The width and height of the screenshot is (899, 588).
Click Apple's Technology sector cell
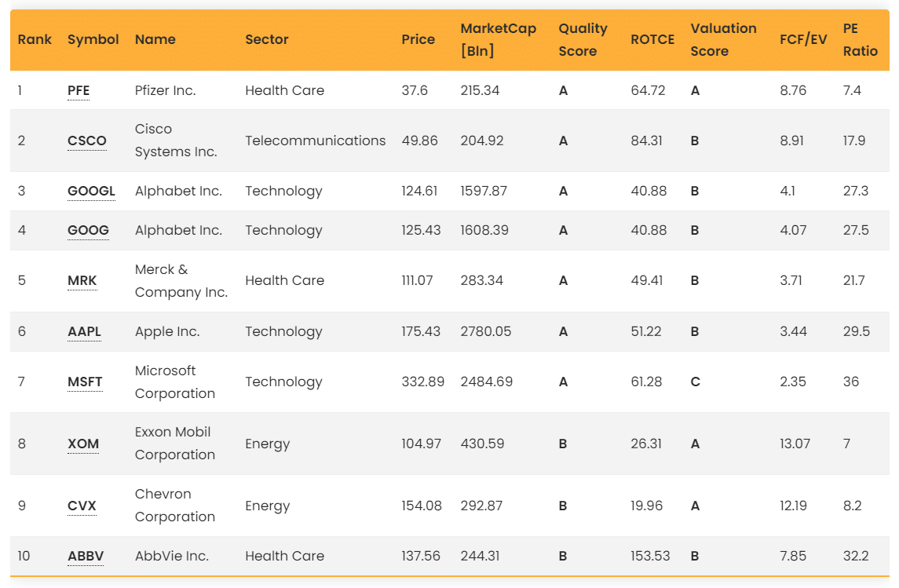(283, 332)
